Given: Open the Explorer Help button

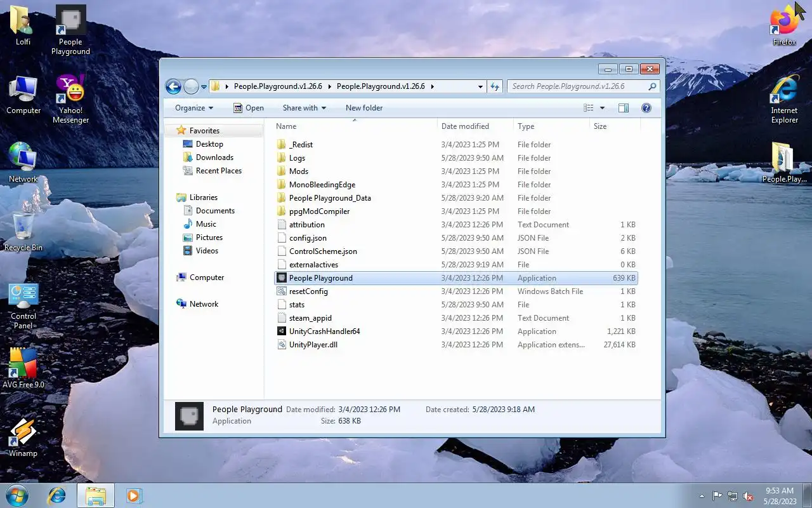Looking at the screenshot, I should [x=646, y=108].
